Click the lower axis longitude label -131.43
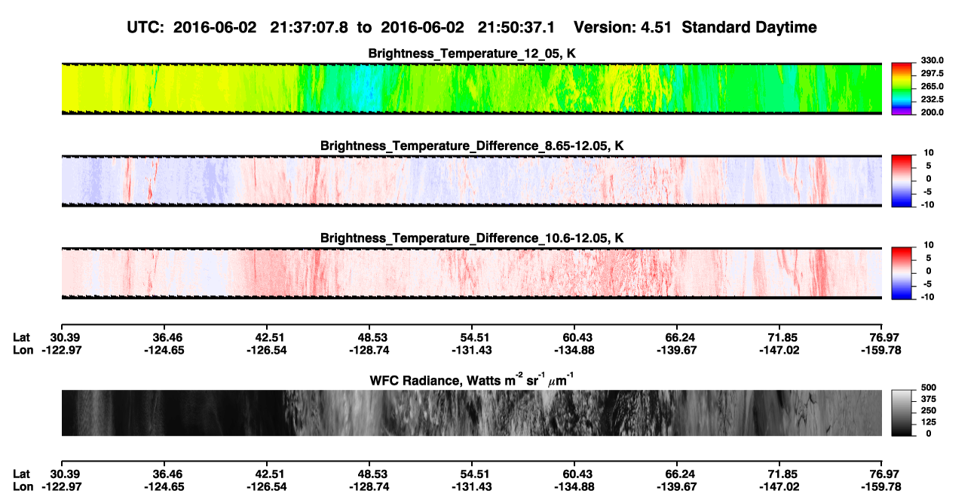The image size is (980, 503). tap(471, 486)
